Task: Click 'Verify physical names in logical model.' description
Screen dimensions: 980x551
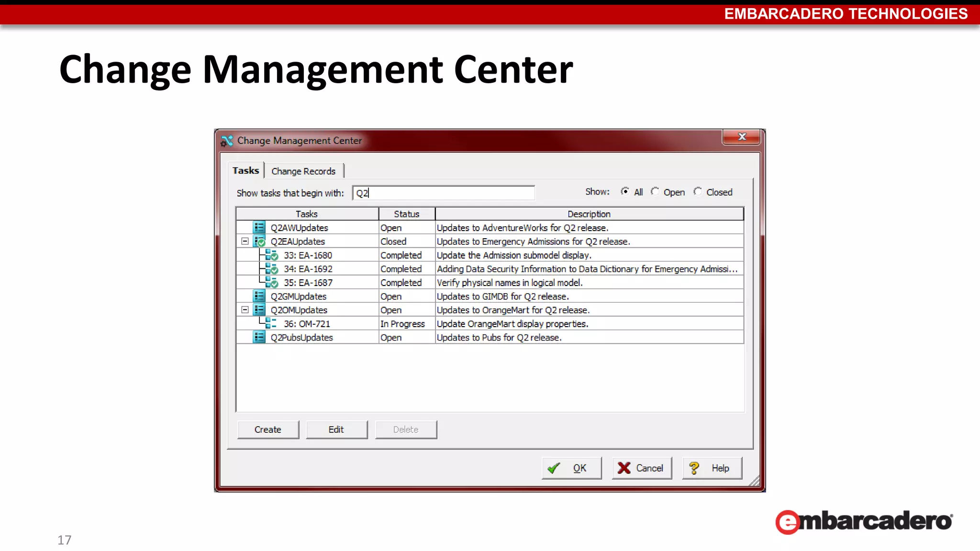Action: pyautogui.click(x=510, y=283)
